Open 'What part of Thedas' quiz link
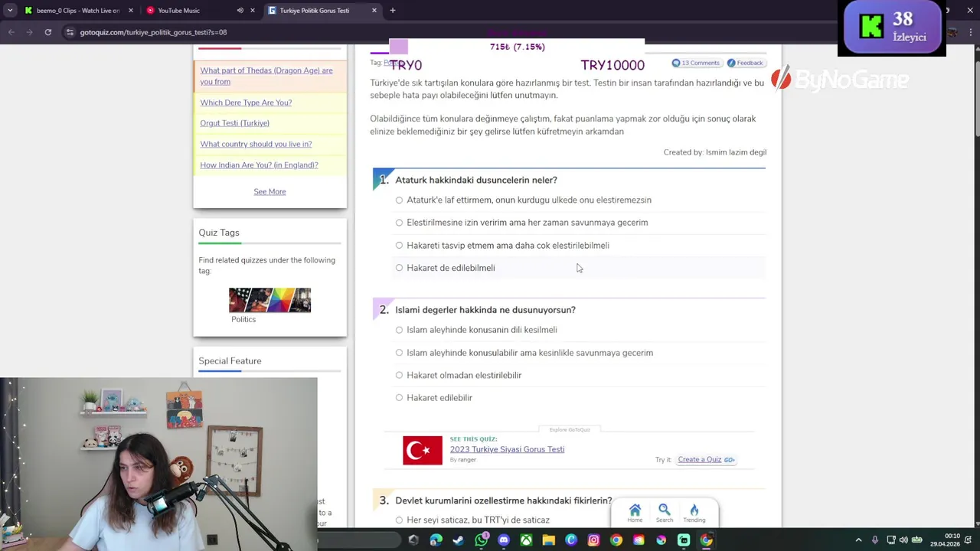Image resolution: width=980 pixels, height=551 pixels. click(266, 76)
